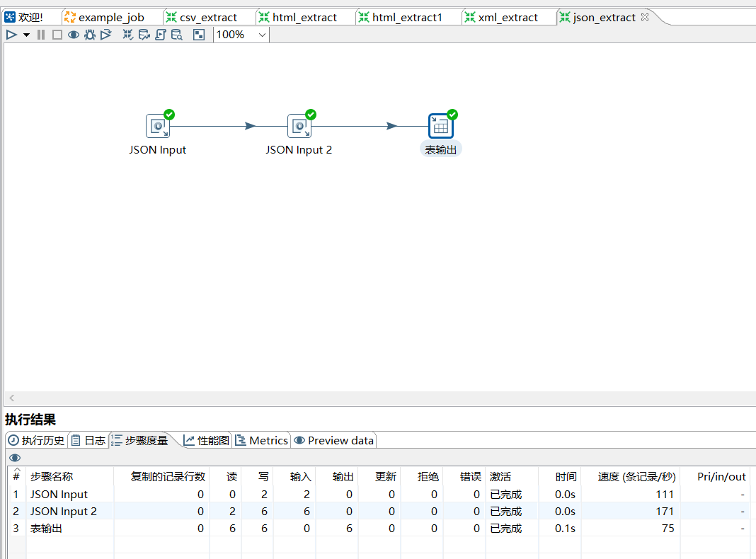Select the JSON Input 2 row in metrics table

point(379,512)
